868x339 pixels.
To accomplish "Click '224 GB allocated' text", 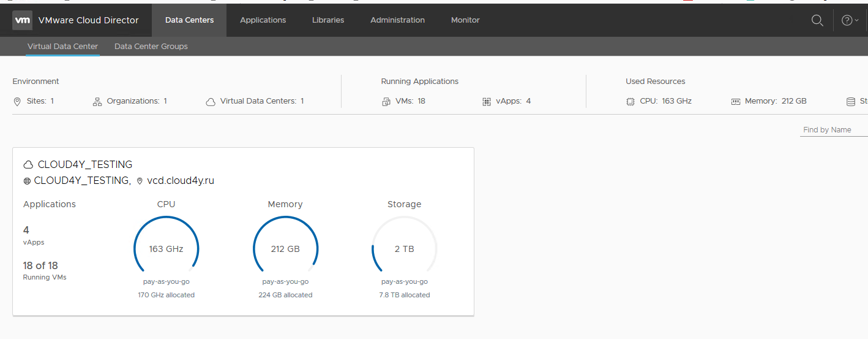I will [285, 295].
